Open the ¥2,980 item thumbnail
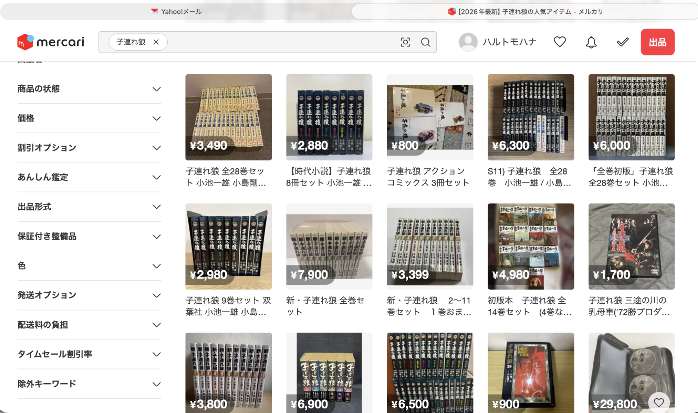This screenshot has height=413, width=698. pyautogui.click(x=228, y=247)
